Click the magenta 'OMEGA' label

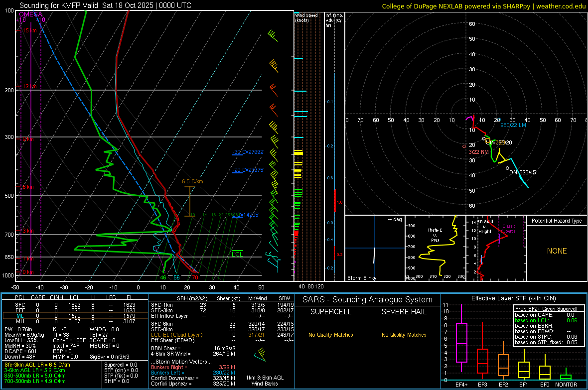pyautogui.click(x=31, y=14)
